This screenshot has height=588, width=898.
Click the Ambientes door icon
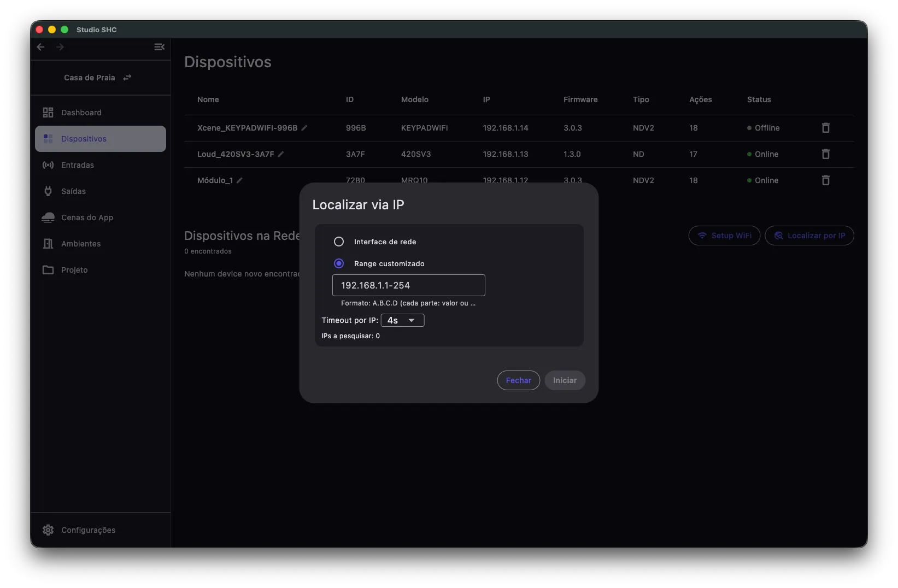point(48,244)
